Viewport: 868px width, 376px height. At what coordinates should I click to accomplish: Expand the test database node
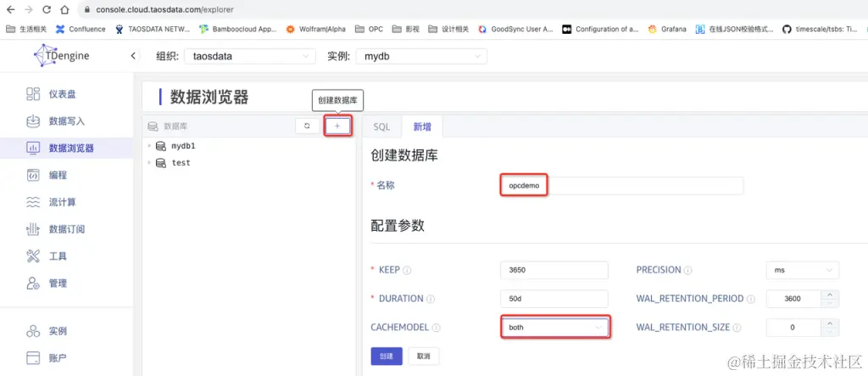click(149, 163)
